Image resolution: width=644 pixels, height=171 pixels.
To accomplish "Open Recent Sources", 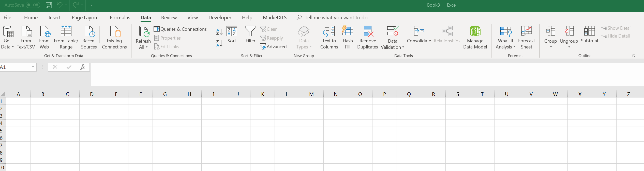I will point(89,37).
